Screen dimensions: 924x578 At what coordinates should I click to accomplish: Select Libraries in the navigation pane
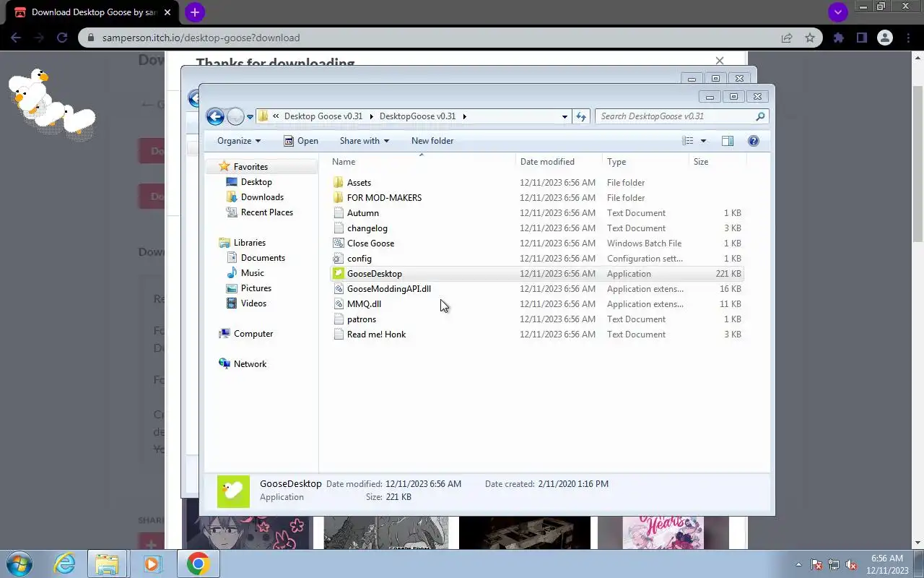pos(250,243)
